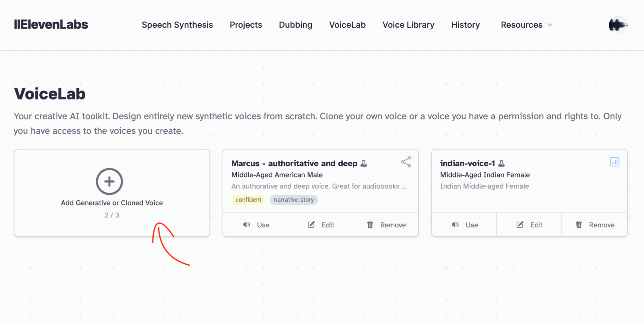Open the Speech Synthesis page
Image resolution: width=644 pixels, height=324 pixels.
click(177, 25)
